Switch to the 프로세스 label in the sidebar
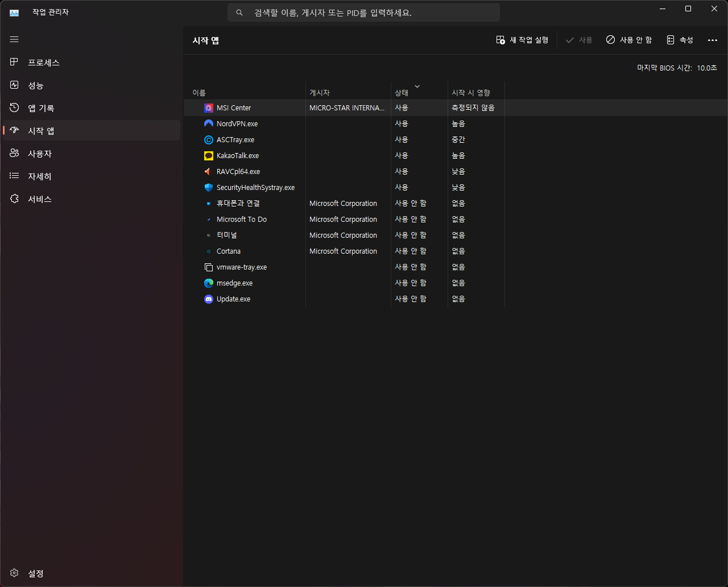Screen dimensions: 728x587 44,63
